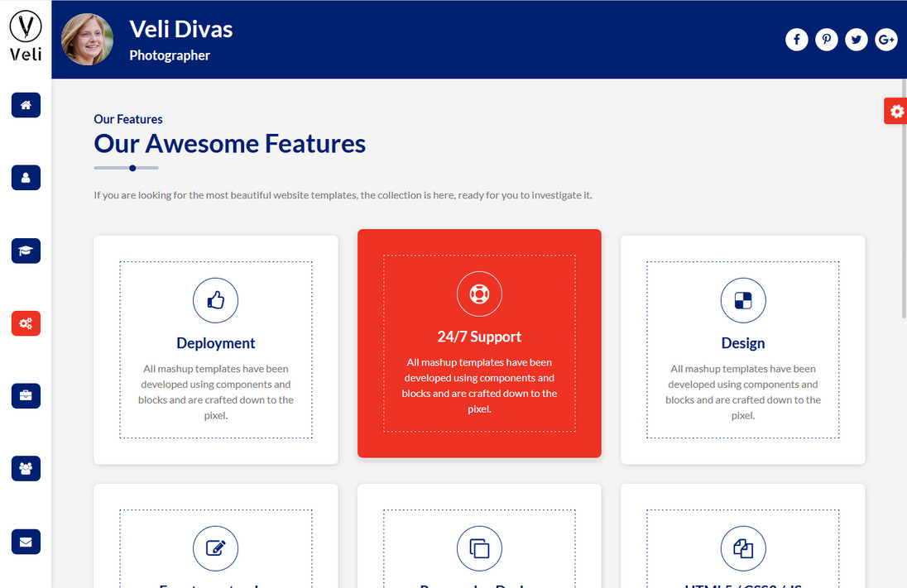
Task: Click the intro sentence about website templates
Action: 343,195
